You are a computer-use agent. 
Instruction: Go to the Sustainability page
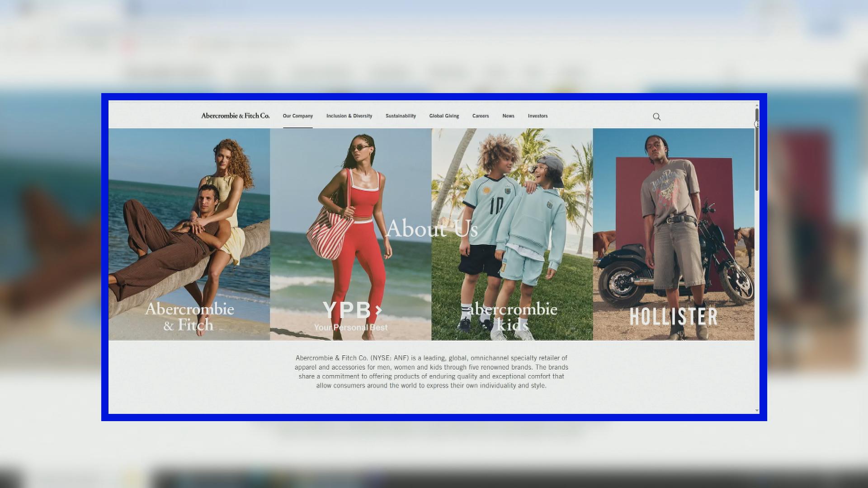[x=401, y=116]
